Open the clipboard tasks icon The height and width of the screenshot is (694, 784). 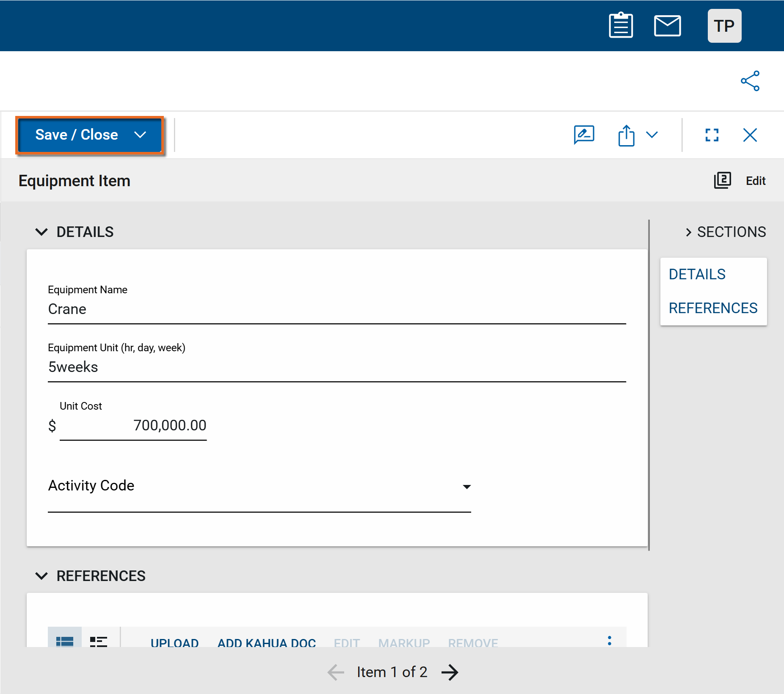tap(621, 26)
